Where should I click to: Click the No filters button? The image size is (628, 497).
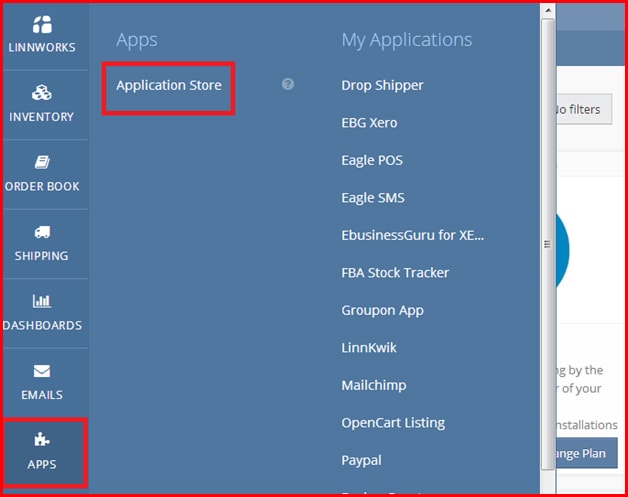584,109
